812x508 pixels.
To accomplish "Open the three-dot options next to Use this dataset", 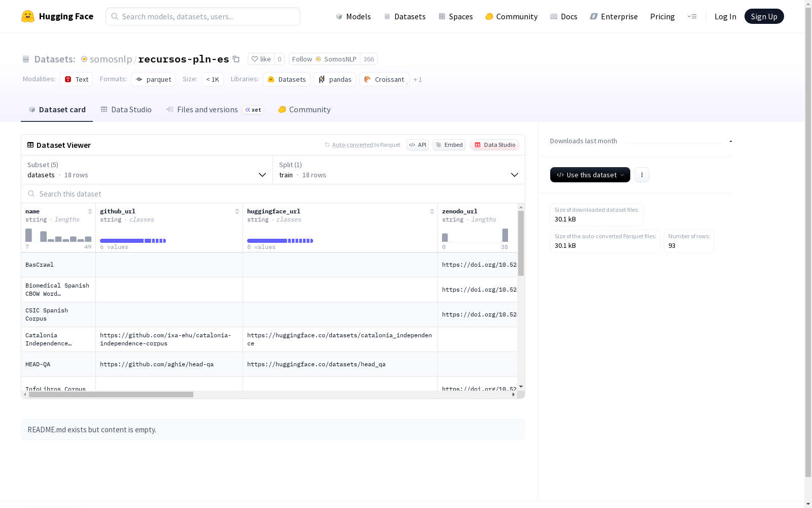I will [x=642, y=175].
